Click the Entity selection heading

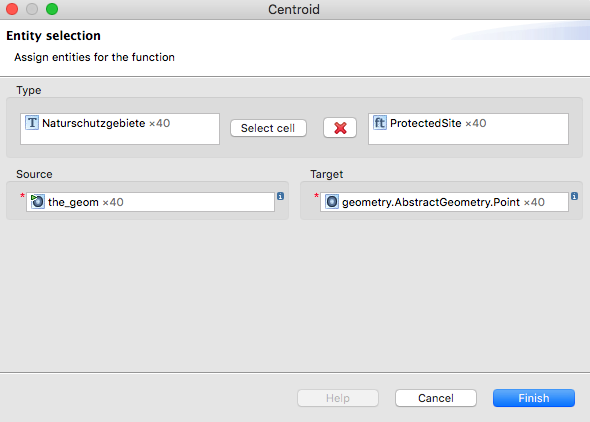[53, 36]
